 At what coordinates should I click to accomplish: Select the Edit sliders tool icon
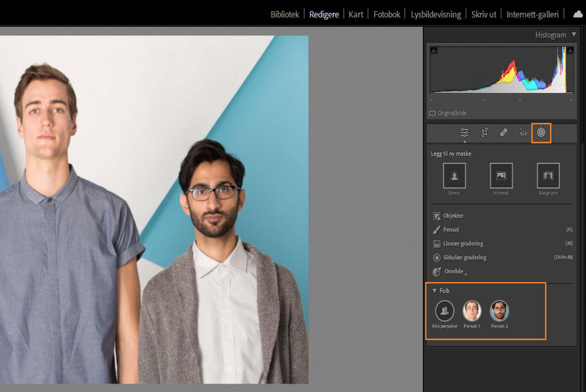click(x=464, y=132)
